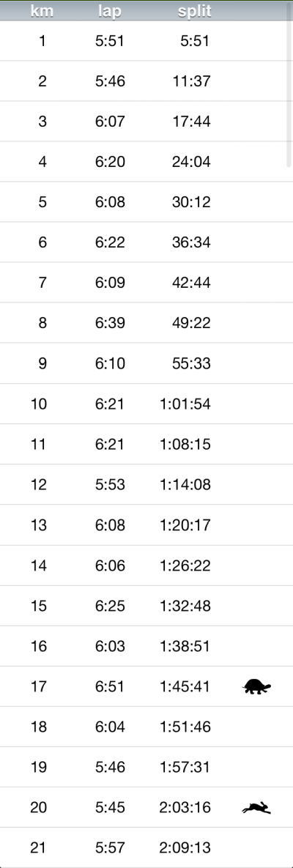Screen dimensions: 293x868
Task: Select split time 30:12 for km 5
Action: (191, 202)
